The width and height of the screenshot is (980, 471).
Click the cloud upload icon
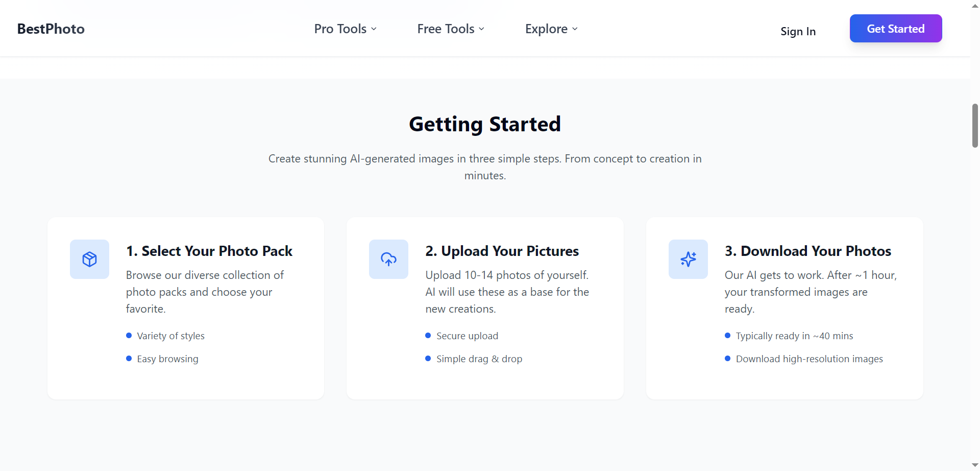tap(388, 259)
